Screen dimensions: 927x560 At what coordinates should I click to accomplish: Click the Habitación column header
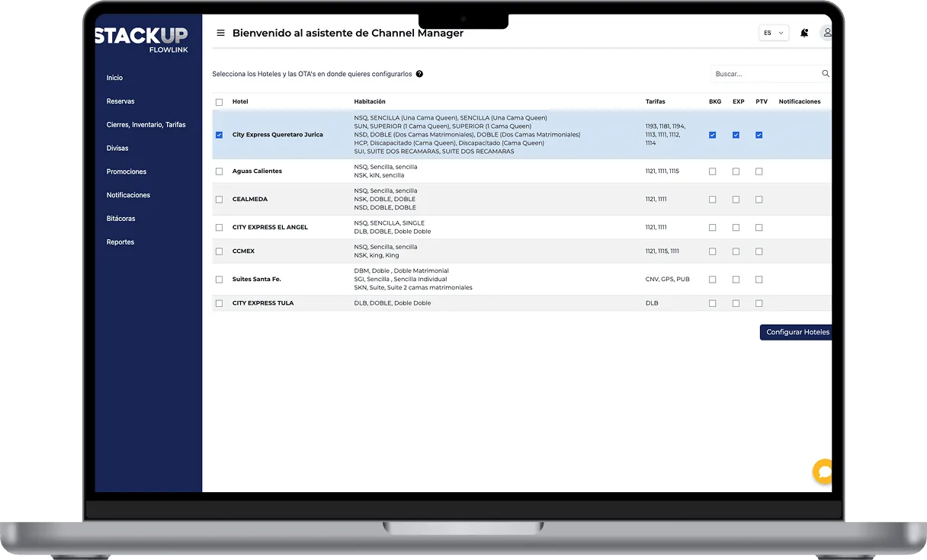[x=370, y=102]
